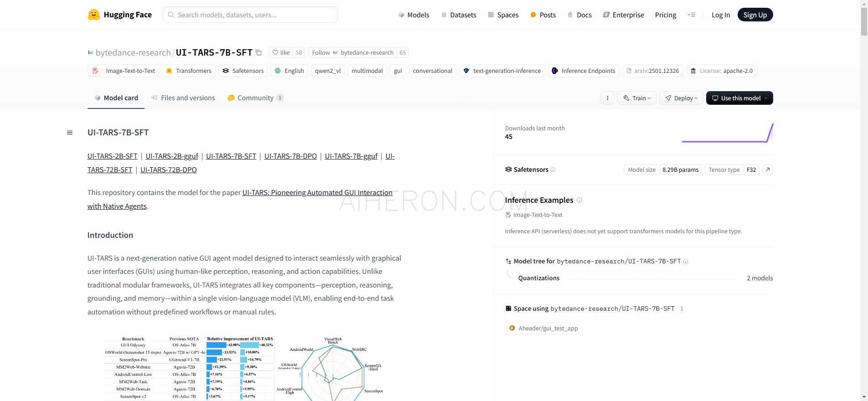The height and width of the screenshot is (401, 868).
Task: Open the UI-TARS-2B-SFT link
Action: point(113,156)
